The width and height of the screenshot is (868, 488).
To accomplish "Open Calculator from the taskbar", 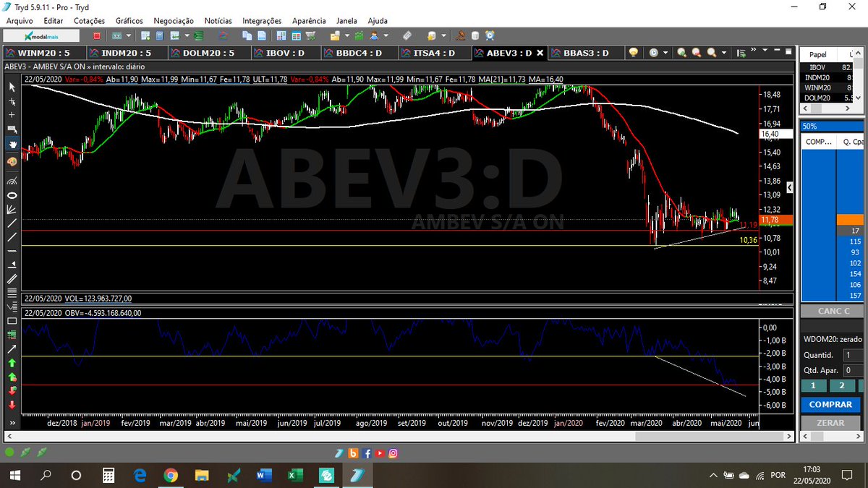I will pyautogui.click(x=109, y=475).
